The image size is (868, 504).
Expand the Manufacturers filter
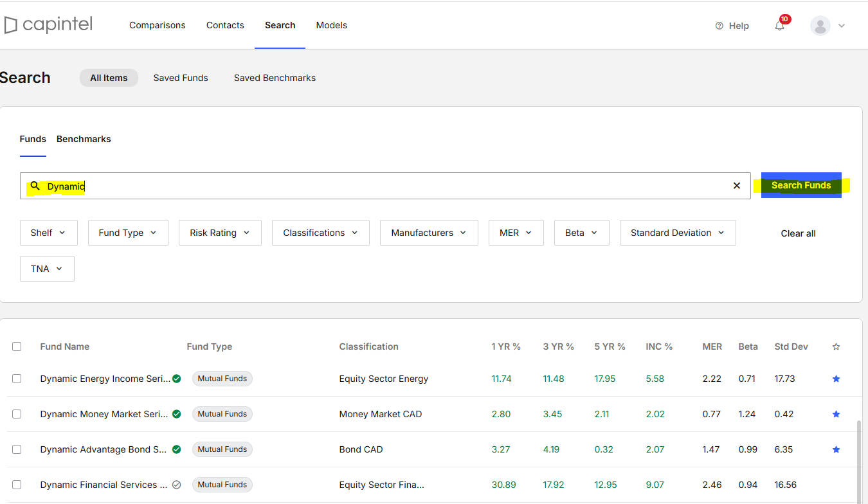(x=429, y=233)
